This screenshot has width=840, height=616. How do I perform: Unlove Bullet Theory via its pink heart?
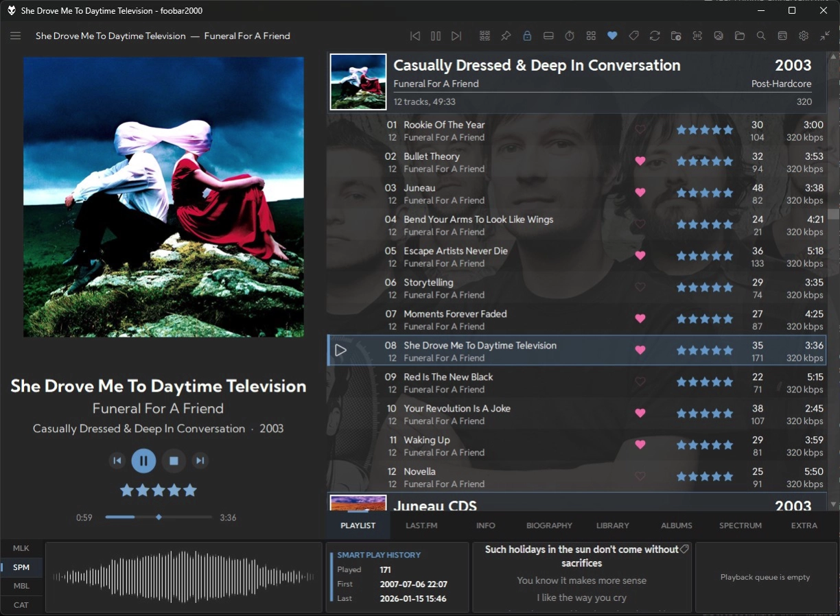coord(640,161)
